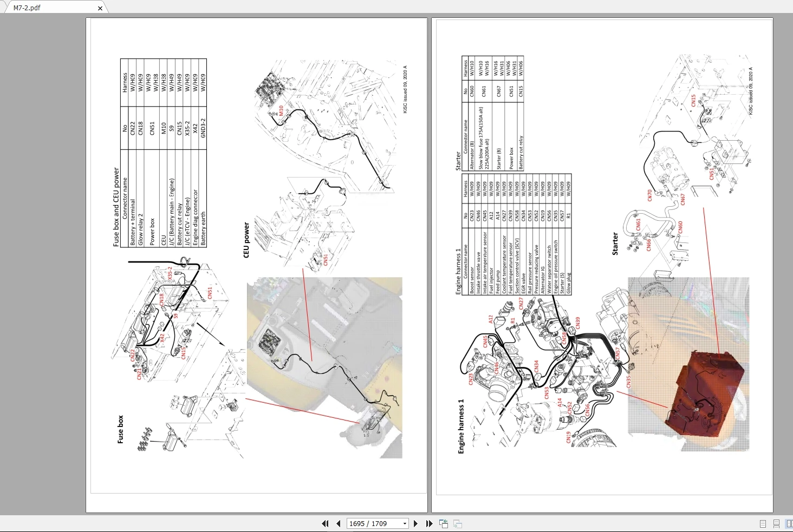Click the go to previous view icon

[444, 523]
